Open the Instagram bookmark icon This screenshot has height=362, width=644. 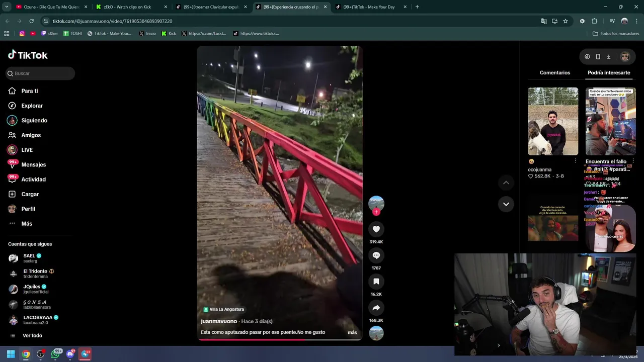(22, 34)
